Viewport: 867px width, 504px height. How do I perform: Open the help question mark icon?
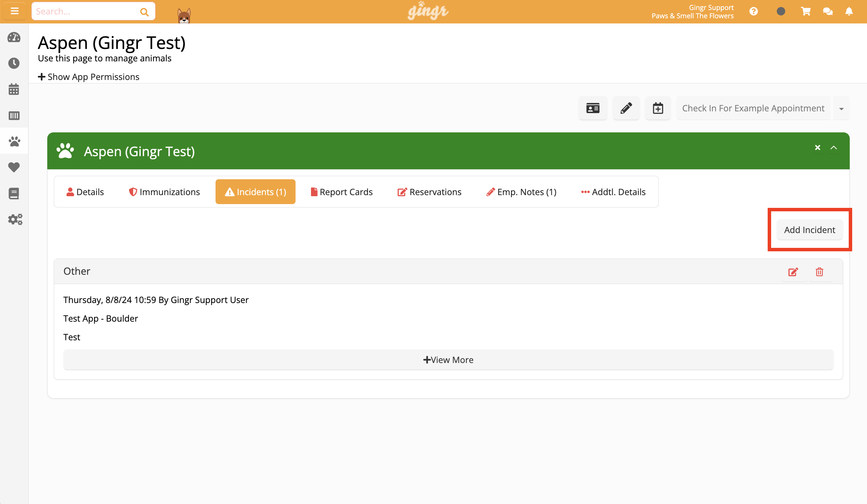point(754,11)
